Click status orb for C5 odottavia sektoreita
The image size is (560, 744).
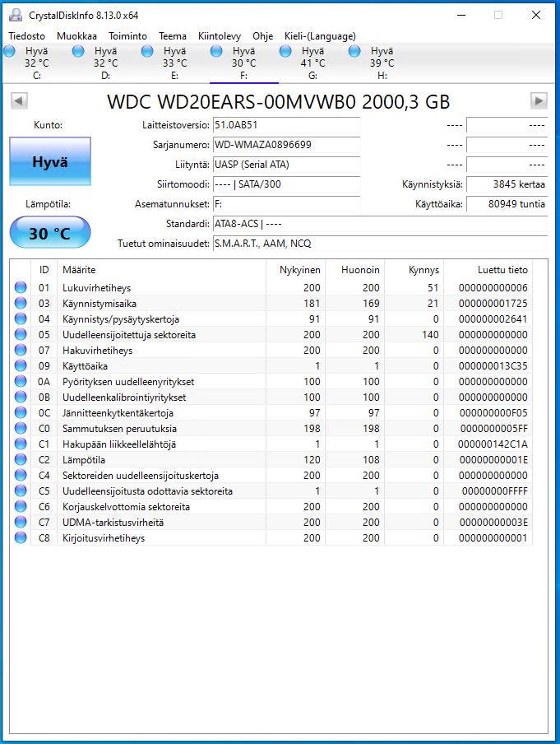click(x=21, y=491)
